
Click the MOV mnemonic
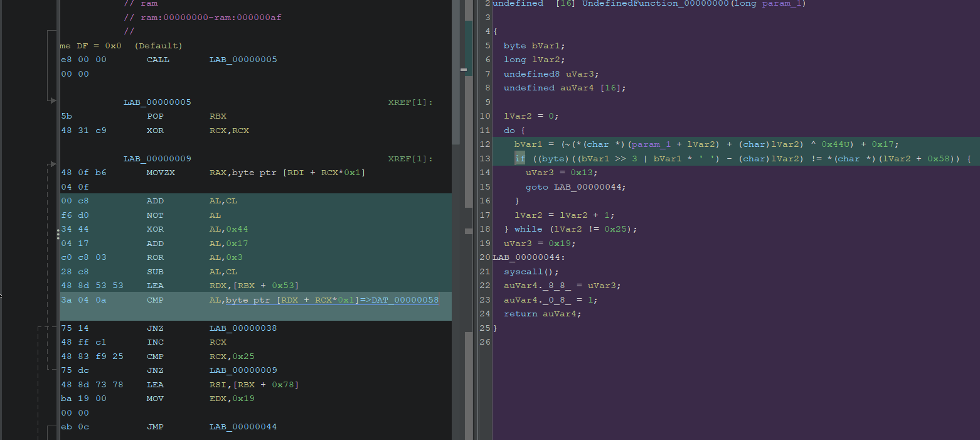click(156, 399)
